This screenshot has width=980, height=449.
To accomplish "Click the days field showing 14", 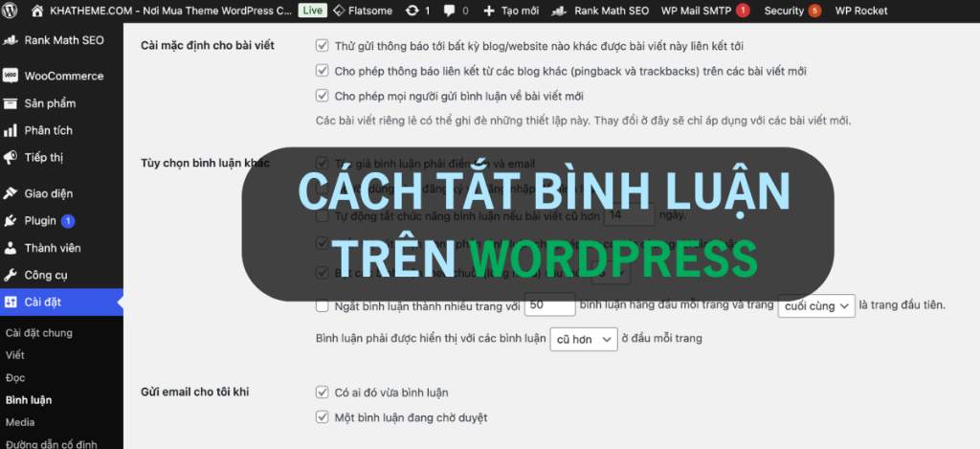I will point(630,215).
